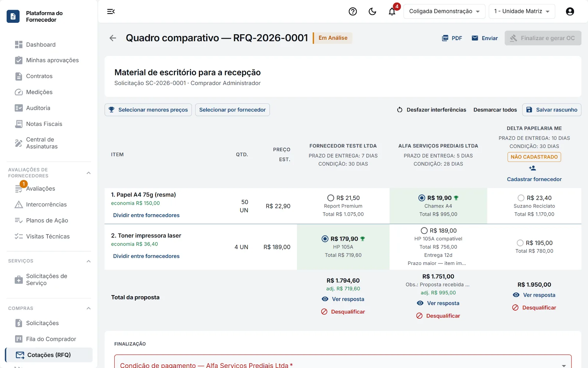View Fornecedor Teste response via Ver resposta

click(343, 299)
